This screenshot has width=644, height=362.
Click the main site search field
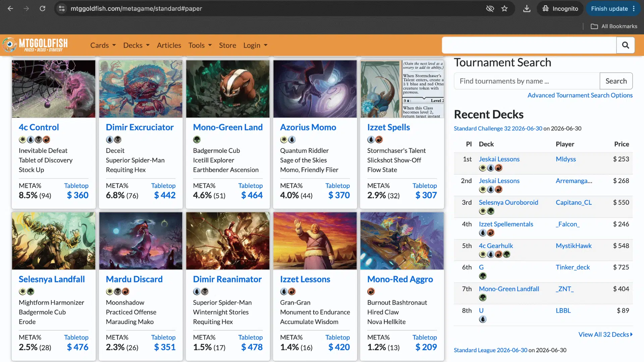(529, 45)
